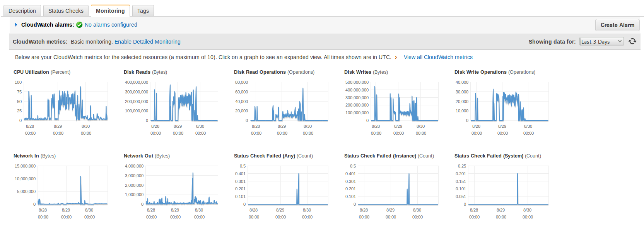Click the Network In (Bytes) title

pos(34,156)
